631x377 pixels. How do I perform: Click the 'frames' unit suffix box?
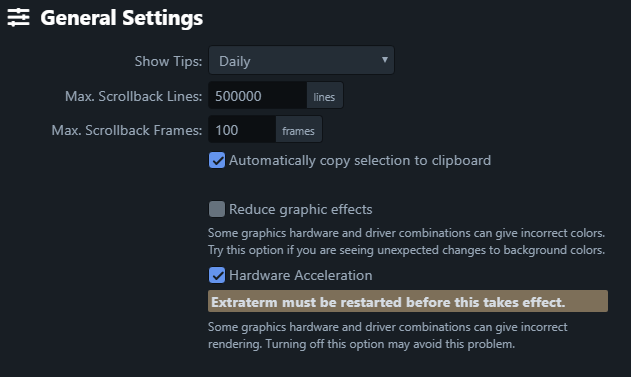click(299, 130)
